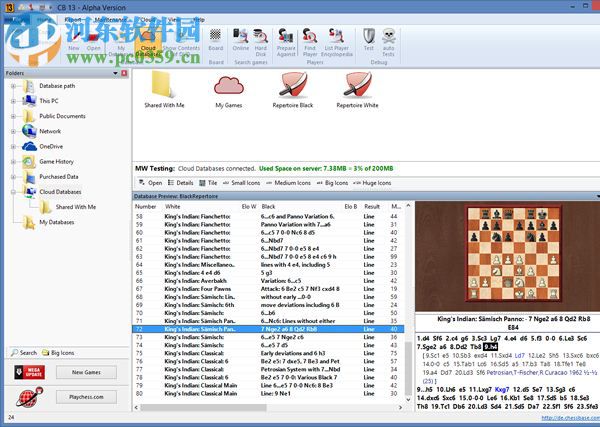Click highlighted move 9.h4 in notation
600x427 pixels.
click(490, 347)
